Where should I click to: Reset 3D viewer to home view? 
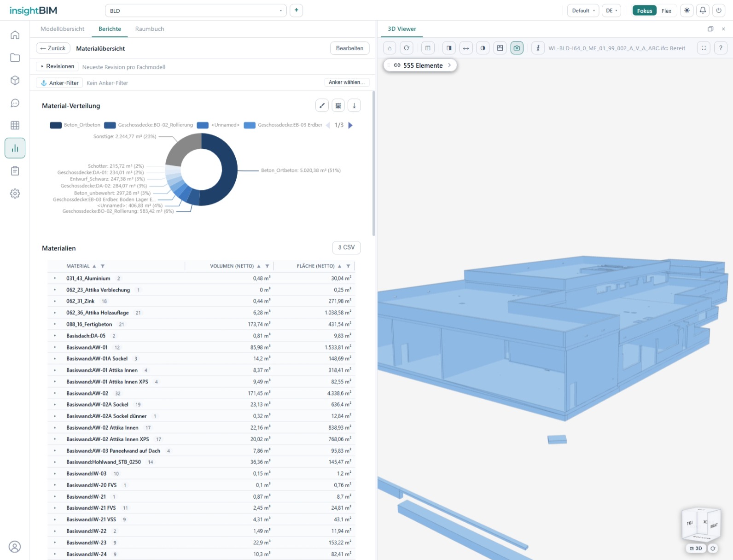(x=390, y=48)
